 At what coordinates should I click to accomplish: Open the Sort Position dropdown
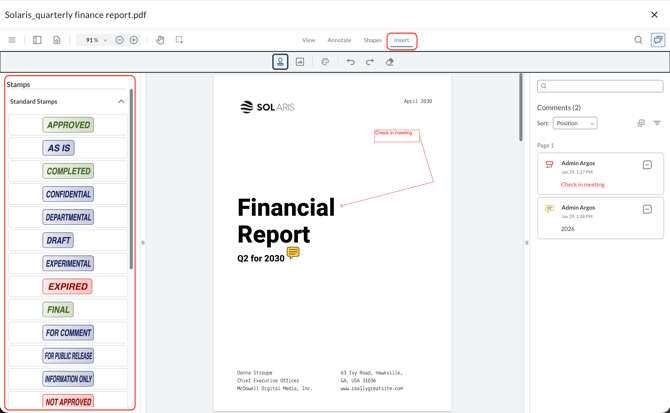(x=575, y=123)
